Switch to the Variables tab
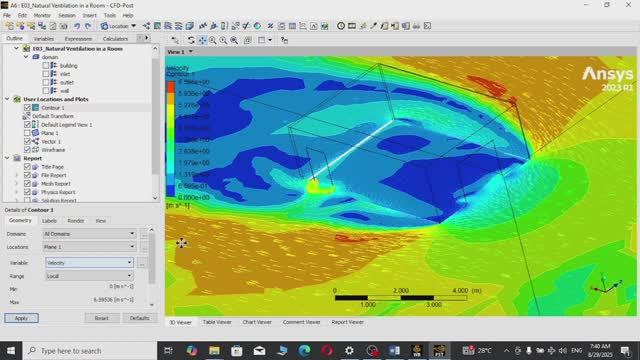Image resolution: width=640 pixels, height=360 pixels. (x=44, y=39)
